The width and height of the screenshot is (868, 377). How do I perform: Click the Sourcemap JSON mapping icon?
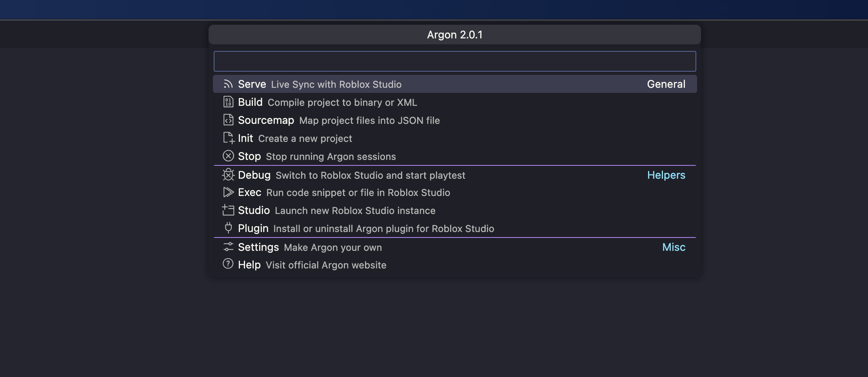pos(229,120)
